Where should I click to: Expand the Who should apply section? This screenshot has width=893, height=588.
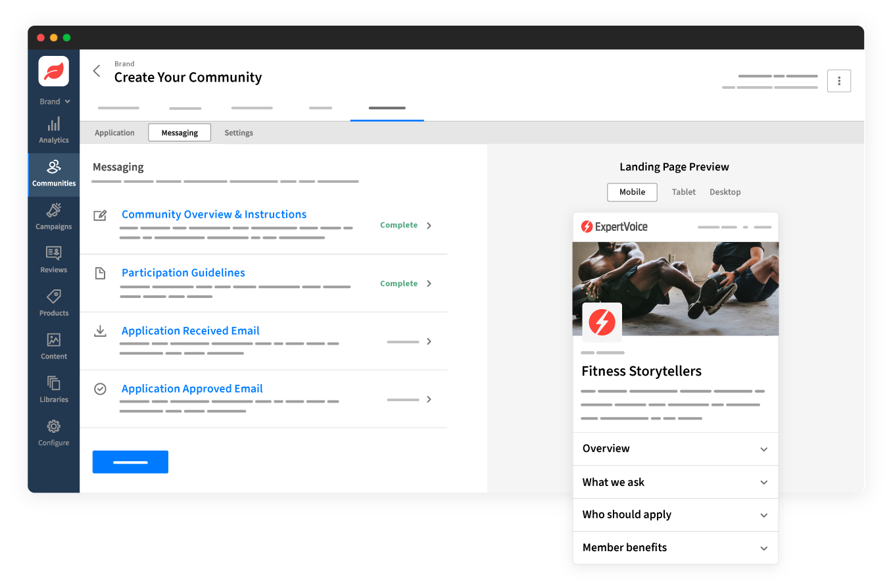tap(675, 515)
